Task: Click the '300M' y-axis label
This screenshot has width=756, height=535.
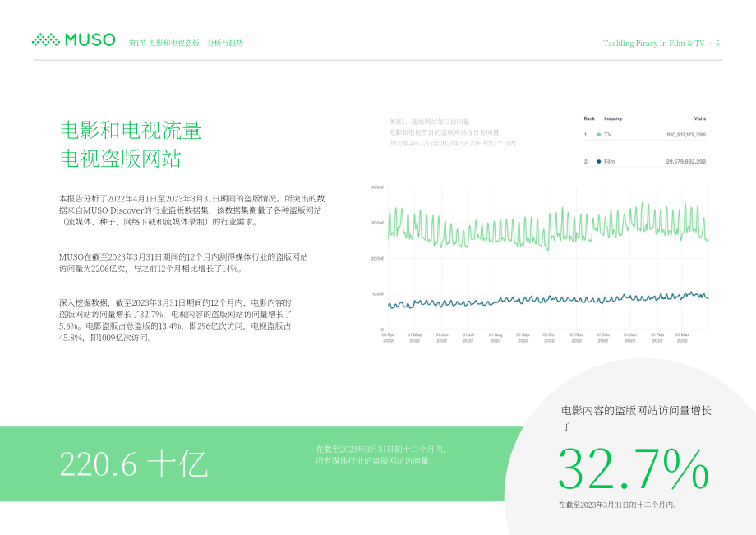Action: pyautogui.click(x=377, y=224)
